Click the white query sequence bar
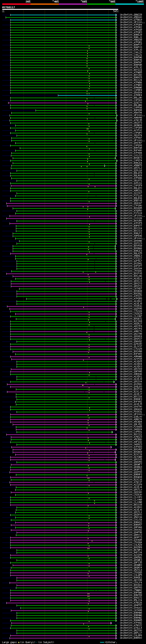 [60, 9]
